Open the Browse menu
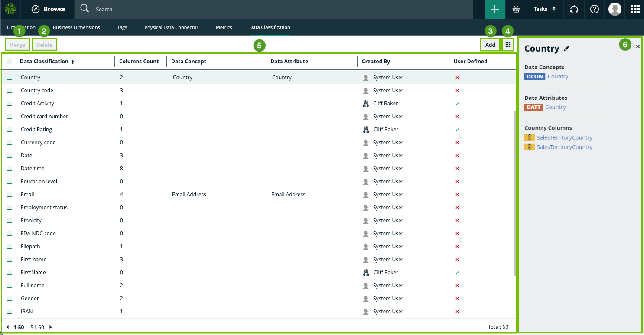 pyautogui.click(x=49, y=9)
